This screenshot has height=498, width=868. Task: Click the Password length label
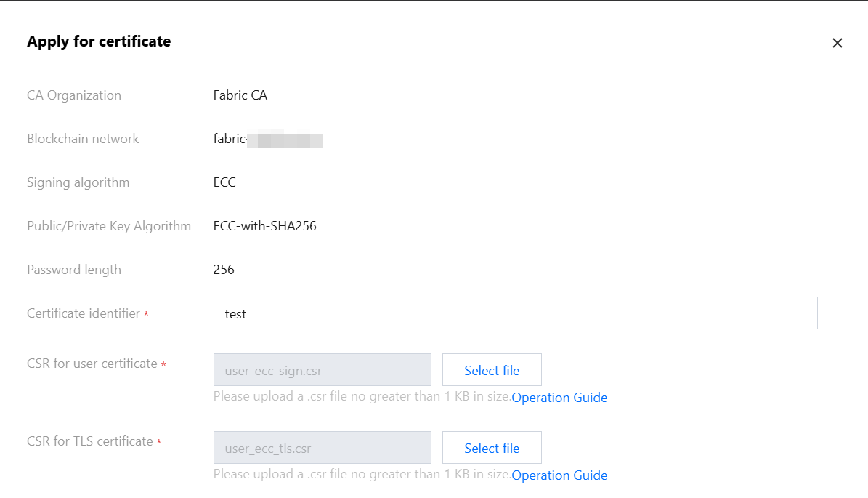74,270
